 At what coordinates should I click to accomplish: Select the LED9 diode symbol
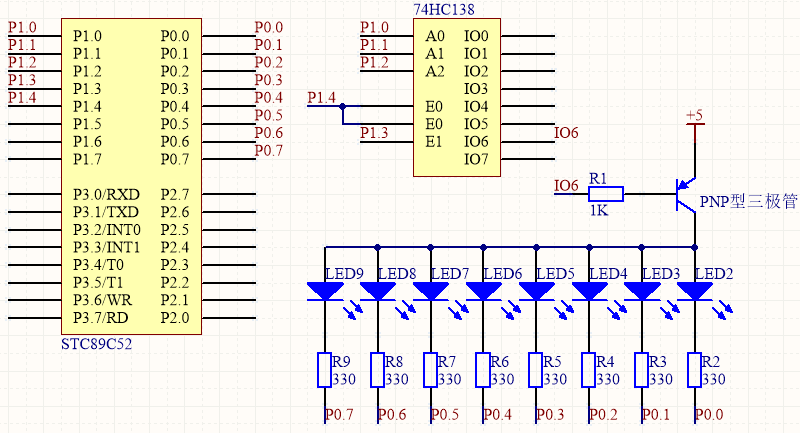click(x=326, y=291)
